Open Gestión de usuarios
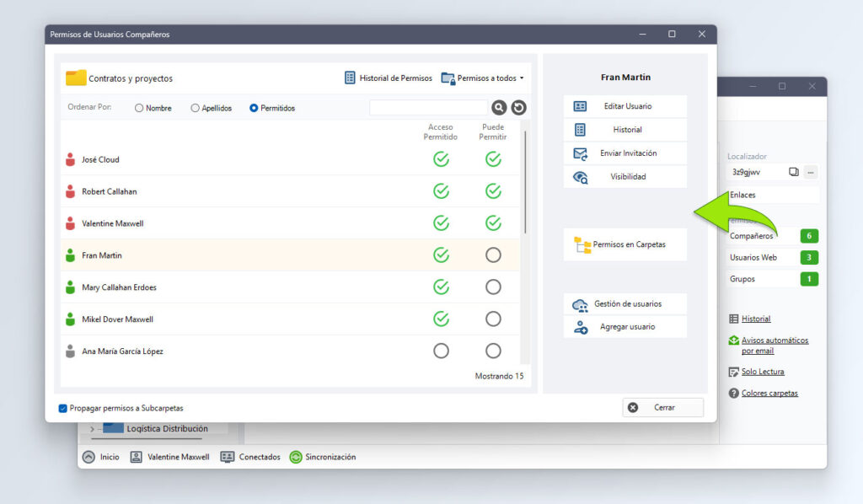The width and height of the screenshot is (863, 504). (624, 303)
